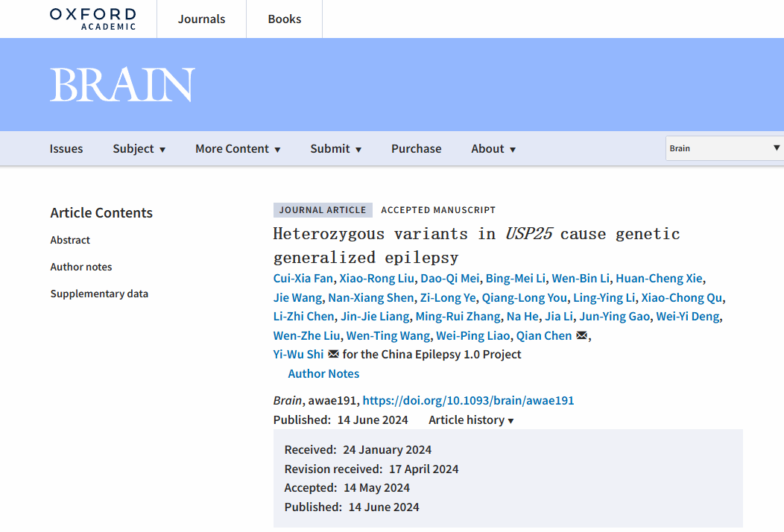Image resolution: width=784 pixels, height=532 pixels.
Task: Click the envelope icon after Yi-Wu Shi
Action: point(333,355)
